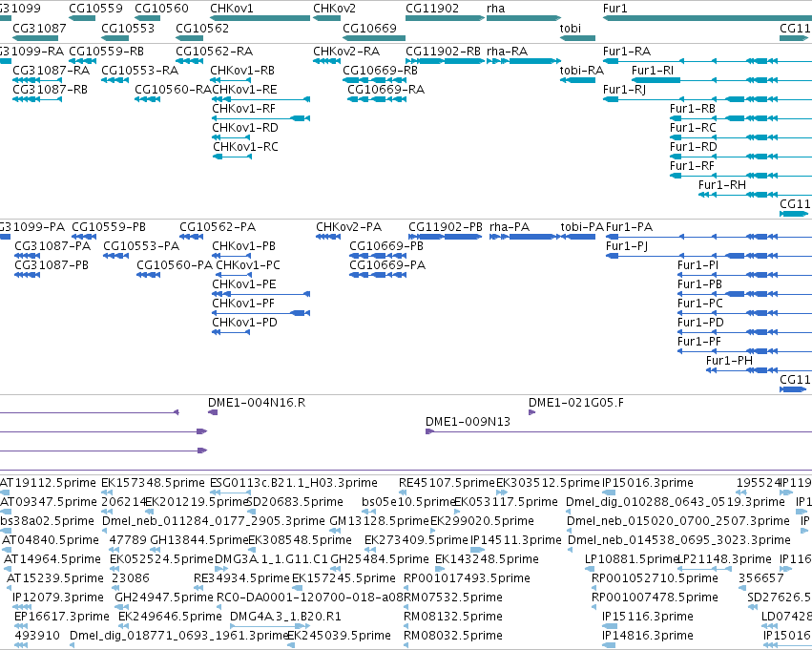The width and height of the screenshot is (812, 650).
Task: Click EST GM13128.5prime
Action: click(x=380, y=521)
